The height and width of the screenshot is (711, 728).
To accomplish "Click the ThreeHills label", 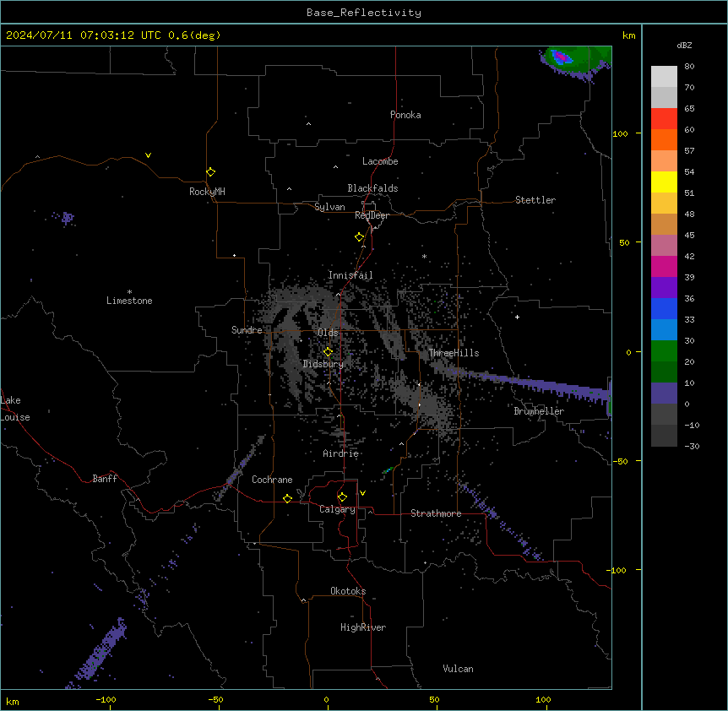I will [x=454, y=353].
